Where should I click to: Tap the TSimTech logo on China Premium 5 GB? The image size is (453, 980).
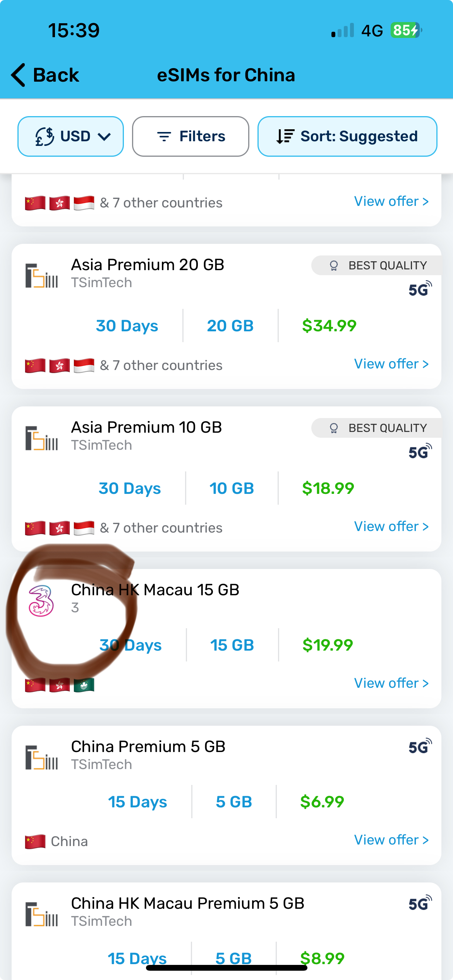pos(41,757)
